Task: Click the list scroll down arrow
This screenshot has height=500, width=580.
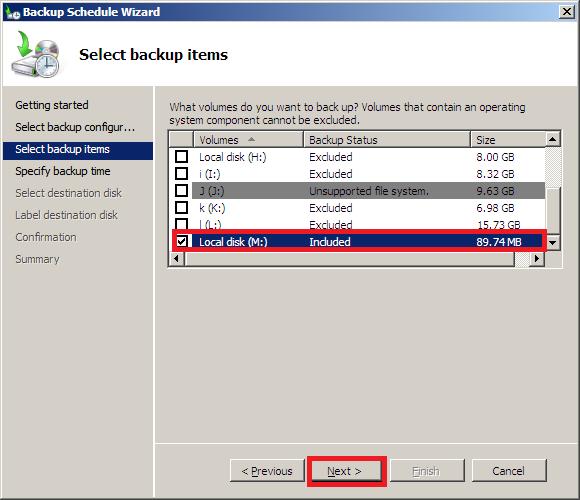Action: [553, 243]
